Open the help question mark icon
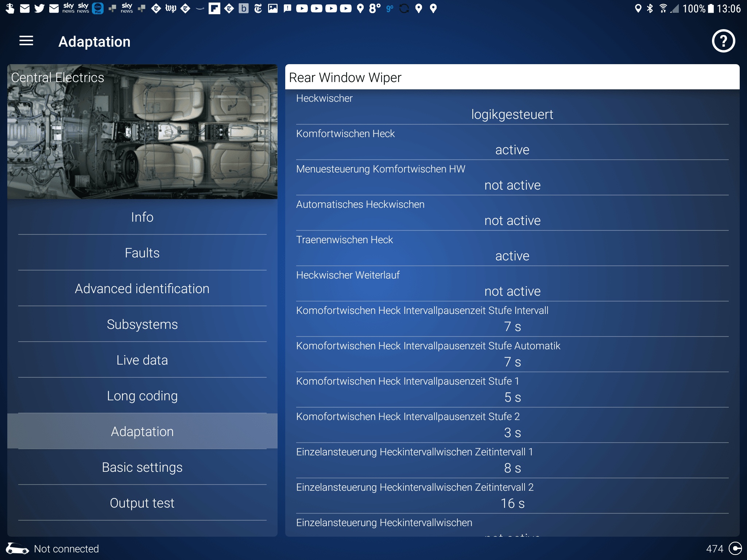 (x=723, y=41)
